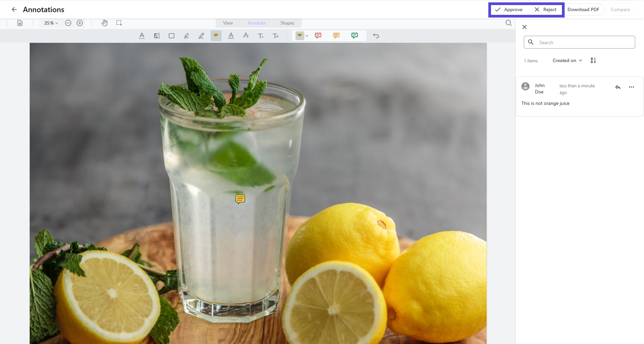The height and width of the screenshot is (344, 644).
Task: Select the free text tool
Action: pos(261,36)
